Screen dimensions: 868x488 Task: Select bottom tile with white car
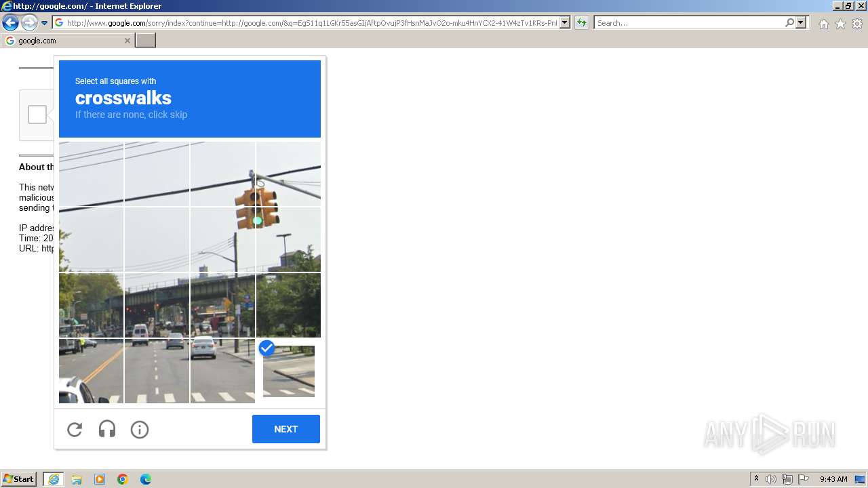click(223, 371)
